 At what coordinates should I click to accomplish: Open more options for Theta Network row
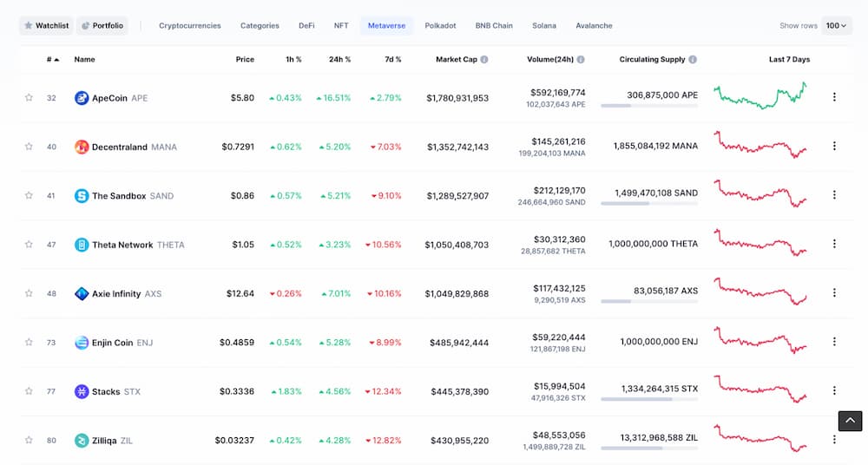click(x=833, y=244)
